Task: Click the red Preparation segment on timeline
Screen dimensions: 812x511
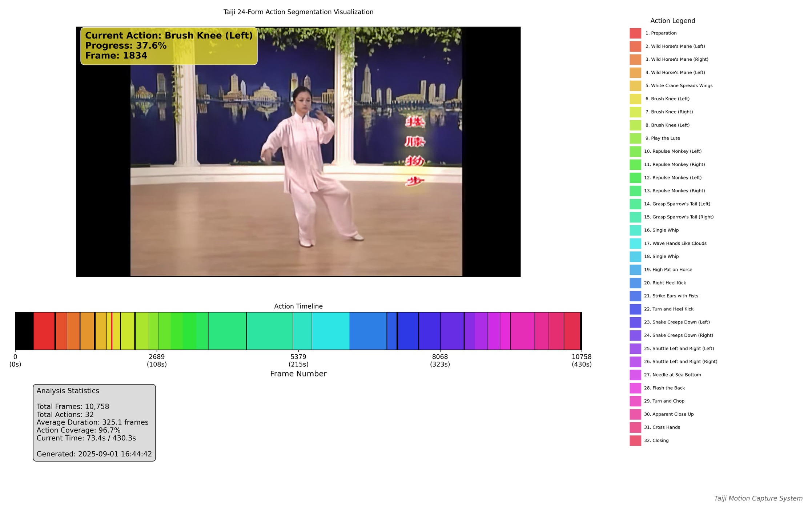Action: 44,331
